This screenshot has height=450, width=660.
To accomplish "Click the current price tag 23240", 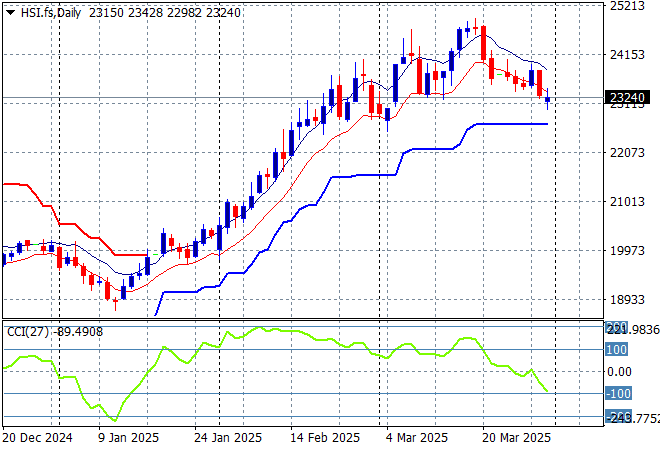I will 630,98.
